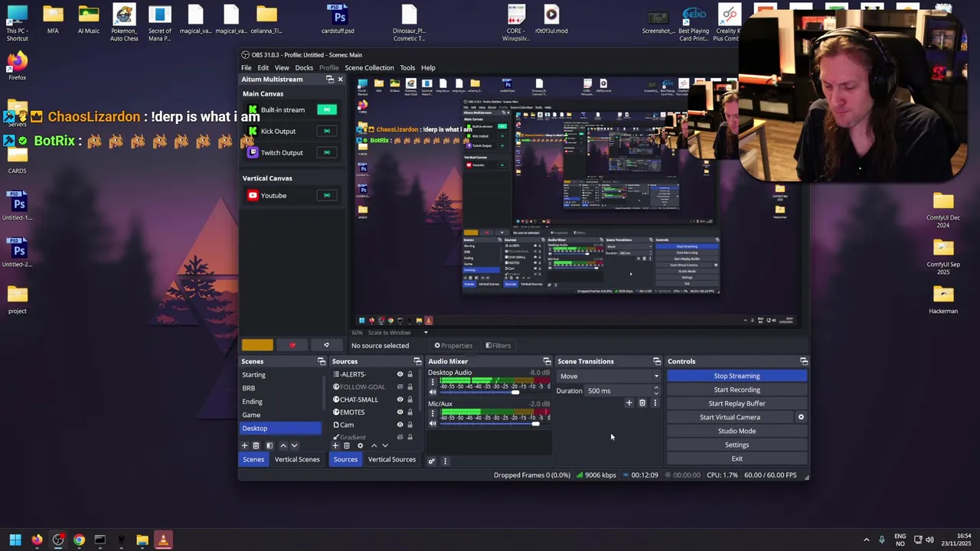Viewport: 980px width, 551px height.
Task: Open source properties gear in Sources toolbar
Action: 361,445
